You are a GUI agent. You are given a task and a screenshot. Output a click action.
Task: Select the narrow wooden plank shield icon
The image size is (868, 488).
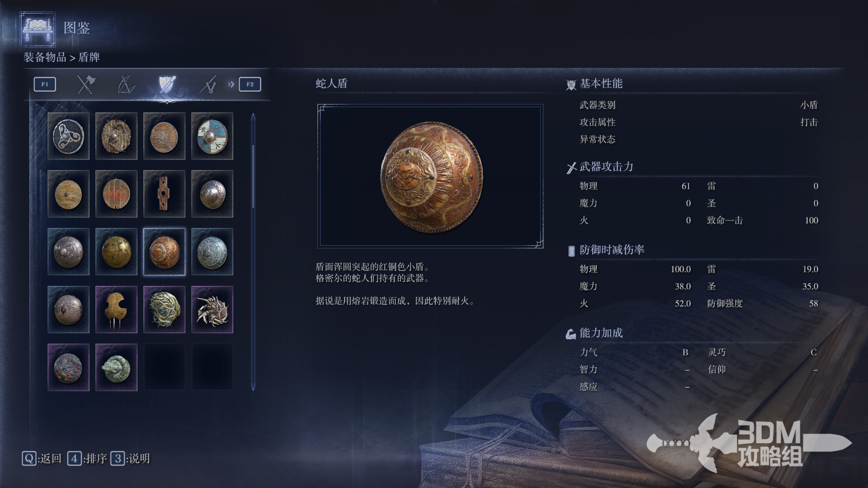pyautogui.click(x=165, y=194)
